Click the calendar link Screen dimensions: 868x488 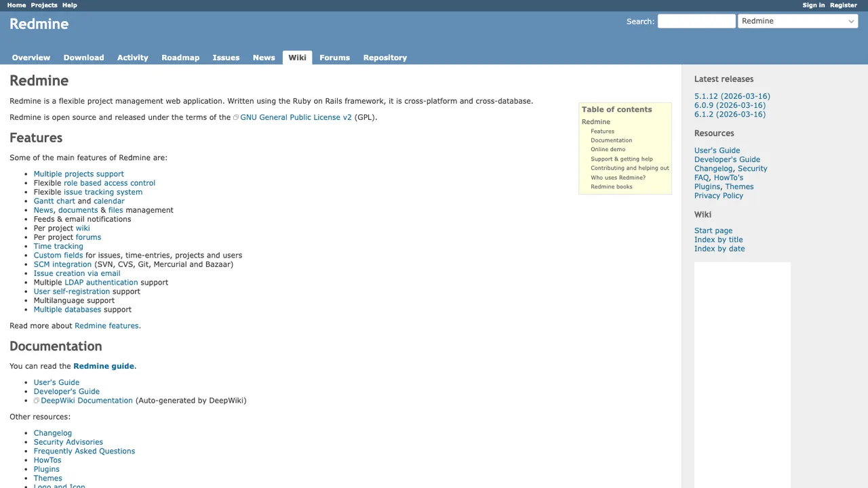pos(109,201)
